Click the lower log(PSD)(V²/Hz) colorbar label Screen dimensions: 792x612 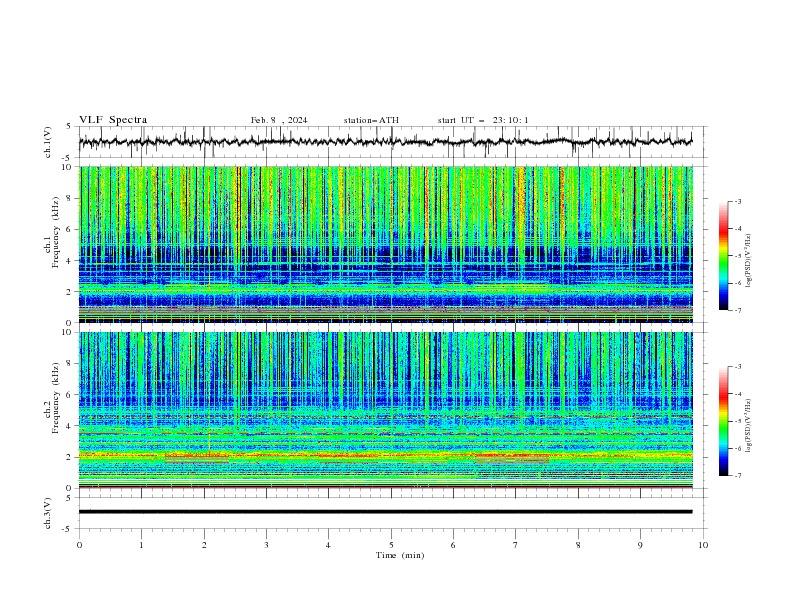tap(748, 426)
